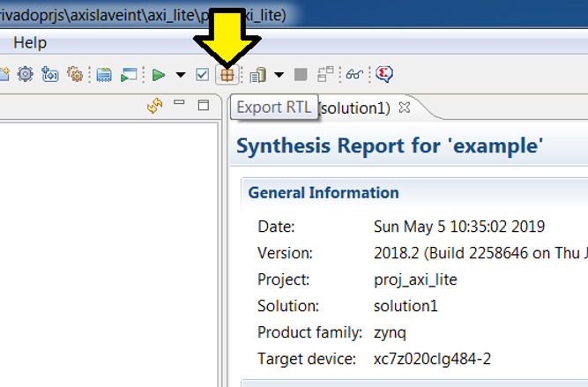Image resolution: width=588 pixels, height=387 pixels.
Task: Click the version value 2018.2 build text
Action: click(x=480, y=253)
